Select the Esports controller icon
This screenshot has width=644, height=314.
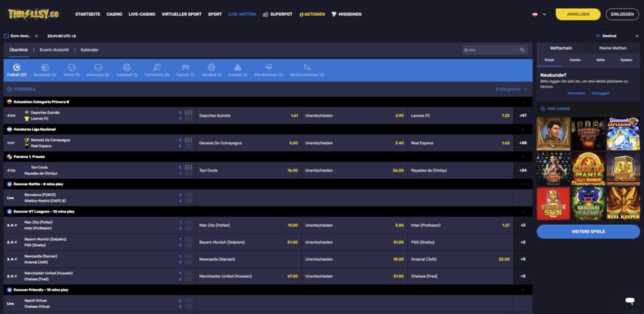pos(186,67)
